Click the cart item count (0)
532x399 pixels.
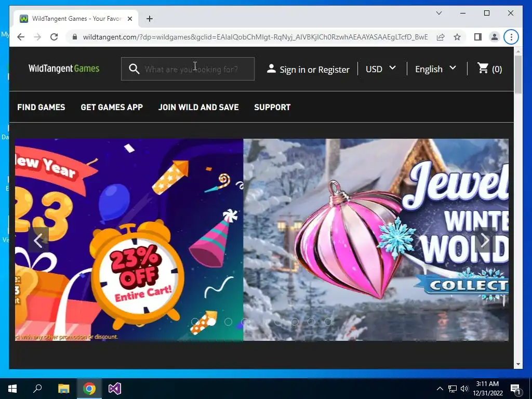pos(497,69)
